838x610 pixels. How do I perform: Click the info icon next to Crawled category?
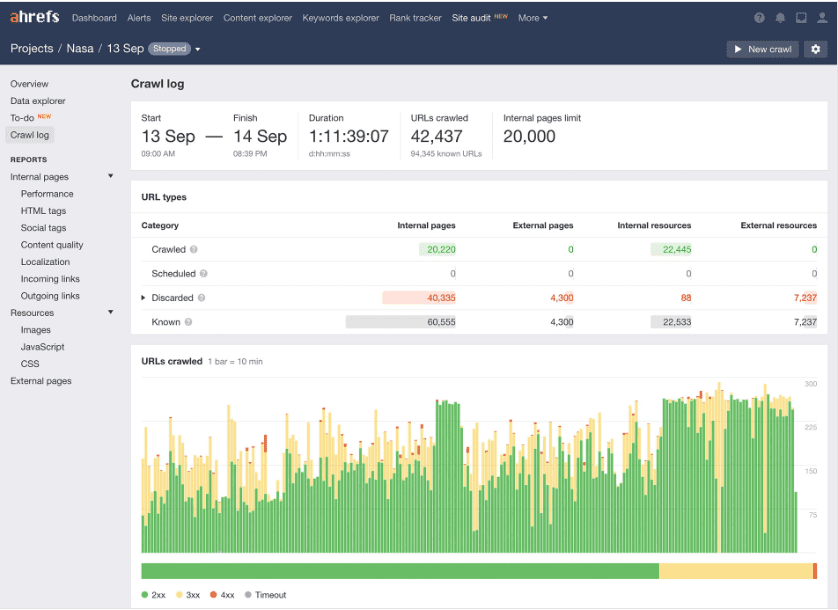pyautogui.click(x=193, y=249)
